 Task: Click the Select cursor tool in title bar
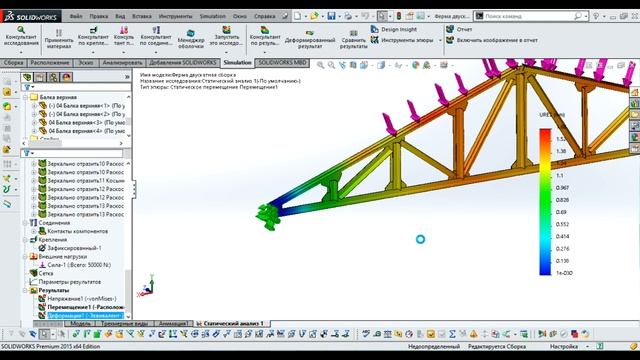382,16
